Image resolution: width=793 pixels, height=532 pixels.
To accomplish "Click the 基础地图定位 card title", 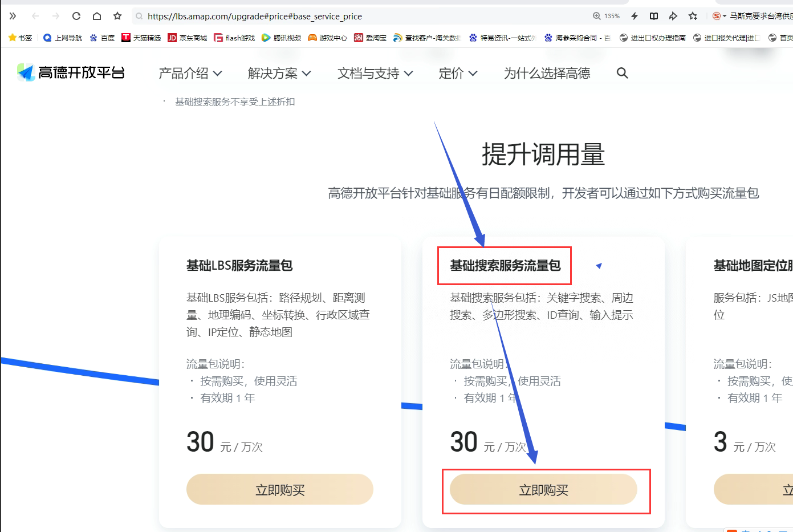I will pyautogui.click(x=753, y=265).
